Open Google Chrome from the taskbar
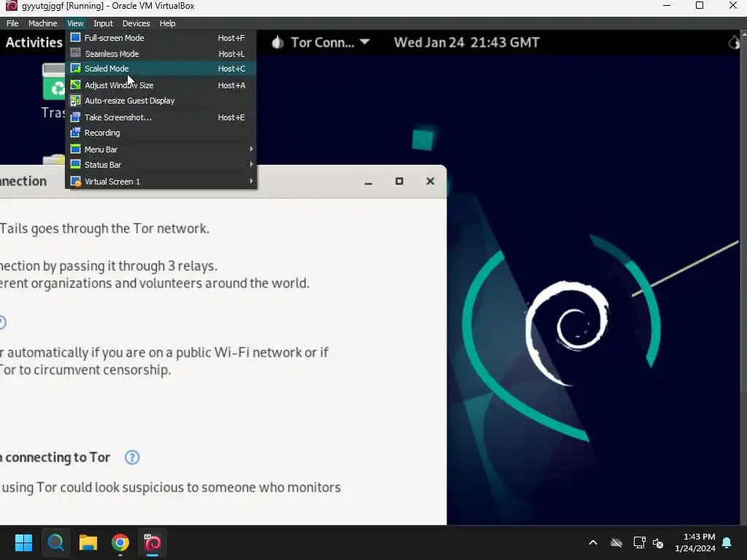Viewport: 747px width, 560px height. [x=120, y=542]
